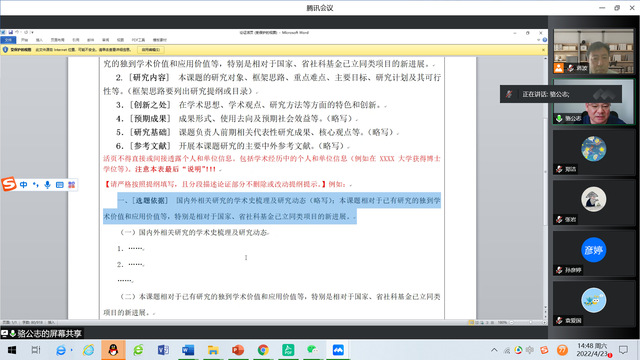This screenshot has width=640, height=360.
Task: Open Tencent Meeting on the taskbar
Action: 338,350
